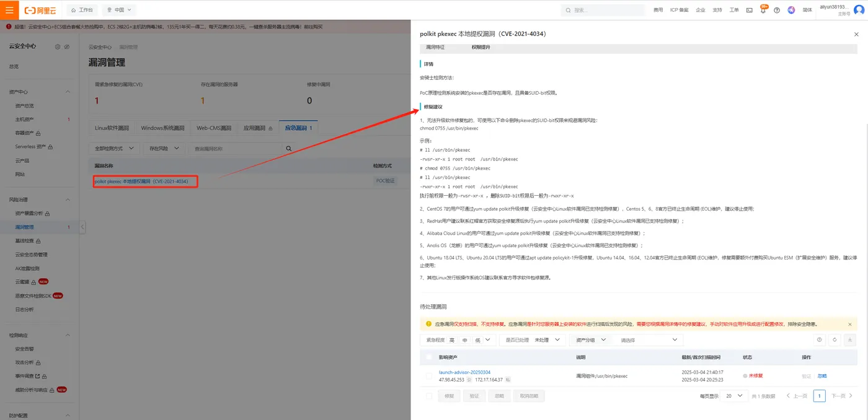868x420 pixels.
Task: Expand the 中国 region selector
Action: click(x=119, y=10)
